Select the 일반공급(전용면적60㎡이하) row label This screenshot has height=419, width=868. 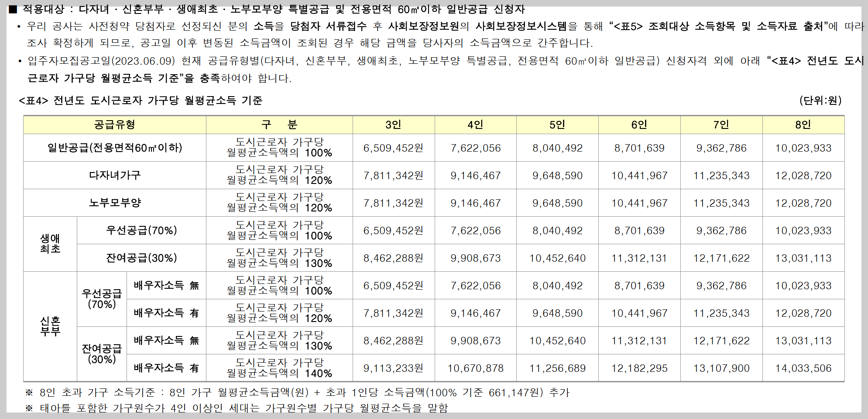click(x=114, y=148)
